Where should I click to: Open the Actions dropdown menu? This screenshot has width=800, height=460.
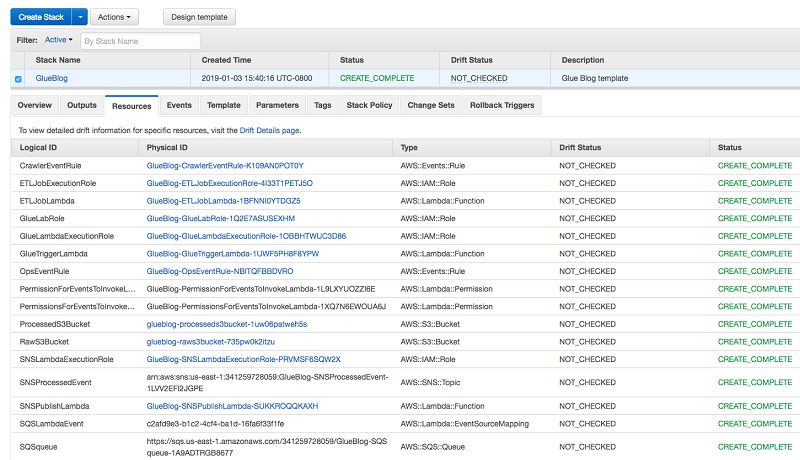point(115,17)
